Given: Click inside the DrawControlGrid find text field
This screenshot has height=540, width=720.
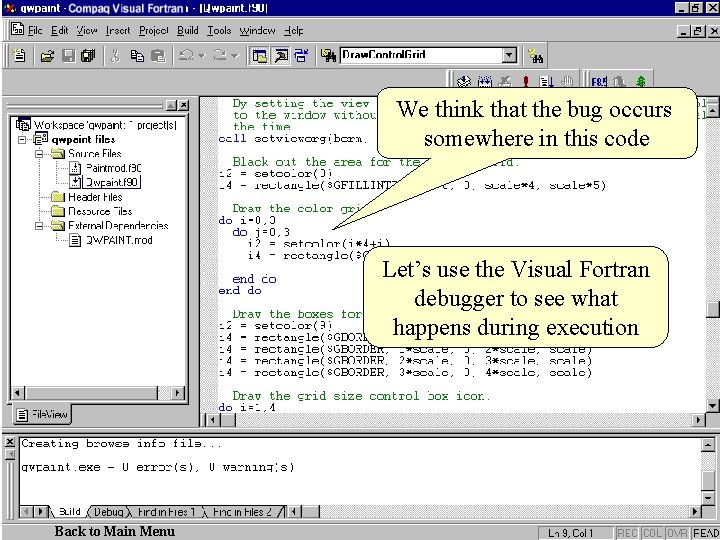Looking at the screenshot, I should [420, 56].
